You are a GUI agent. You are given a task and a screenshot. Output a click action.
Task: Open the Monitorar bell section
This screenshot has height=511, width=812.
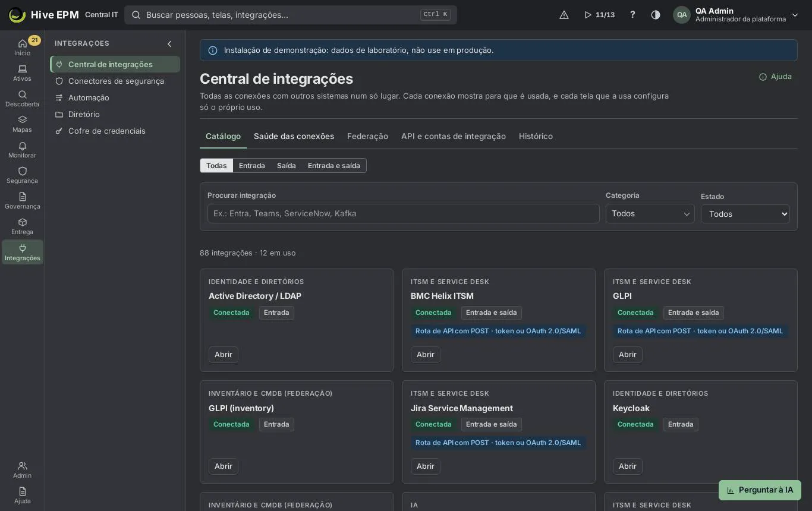[22, 150]
